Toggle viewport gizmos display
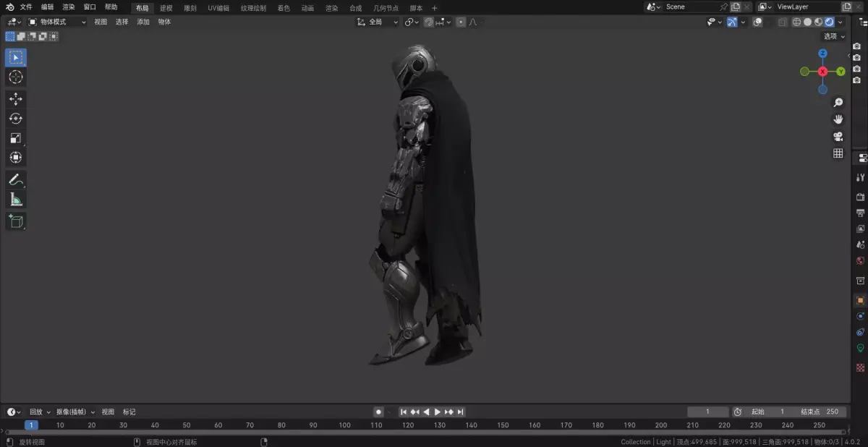 [733, 22]
